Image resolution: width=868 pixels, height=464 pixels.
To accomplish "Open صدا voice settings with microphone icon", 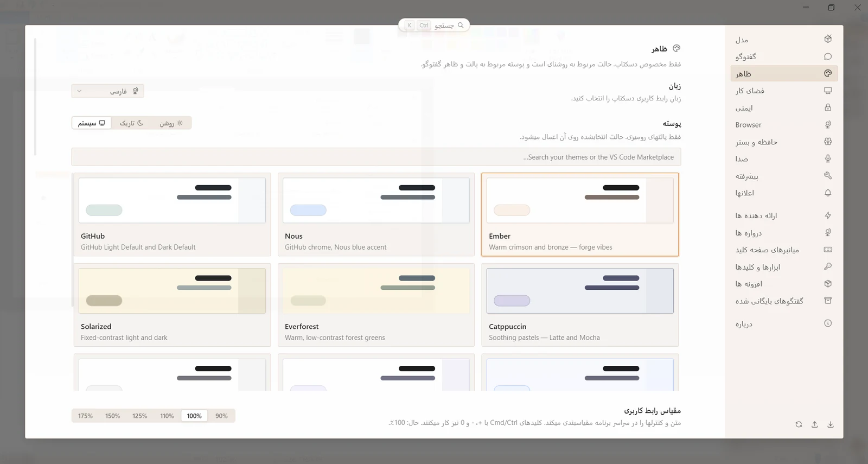I will (784, 158).
